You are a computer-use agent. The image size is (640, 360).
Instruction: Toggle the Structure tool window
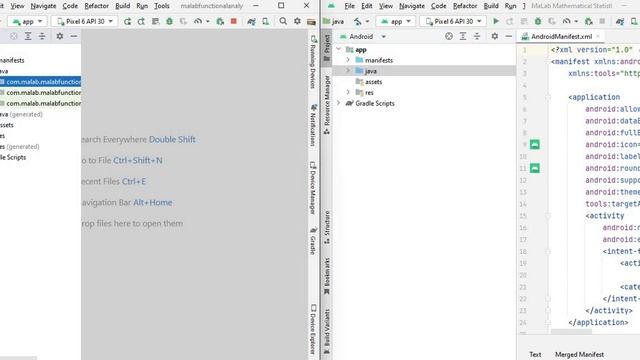327,228
